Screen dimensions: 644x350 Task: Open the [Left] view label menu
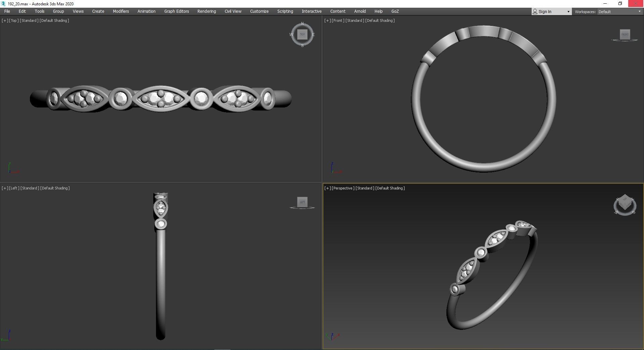(14, 188)
